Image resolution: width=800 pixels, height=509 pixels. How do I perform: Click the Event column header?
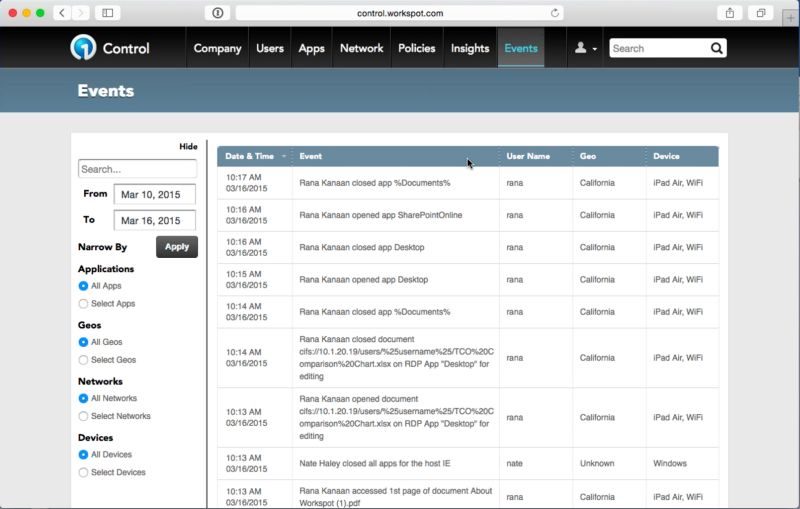click(395, 156)
